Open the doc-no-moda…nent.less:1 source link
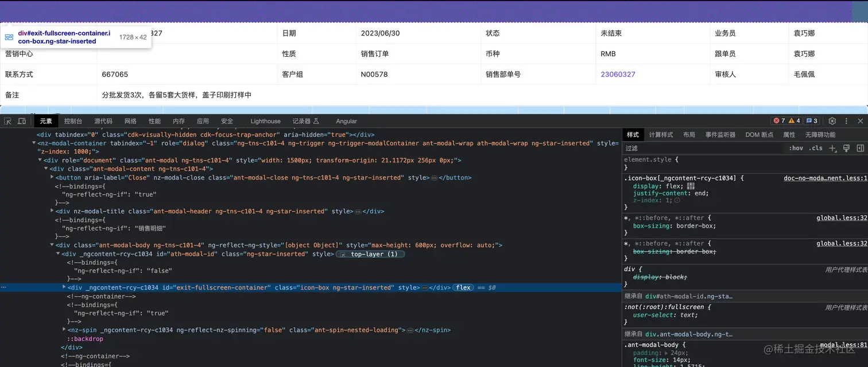The image size is (868, 367). (x=826, y=178)
